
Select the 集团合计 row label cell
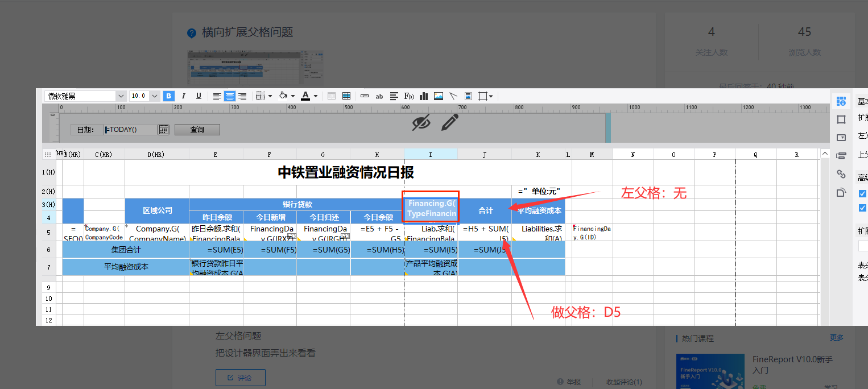(x=126, y=249)
